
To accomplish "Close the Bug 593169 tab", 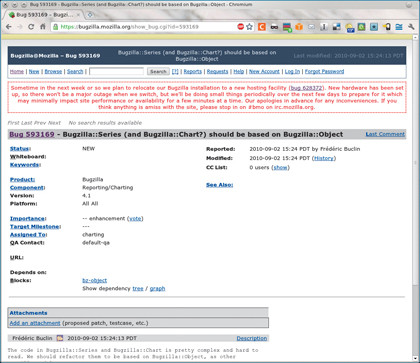I will pos(79,15).
